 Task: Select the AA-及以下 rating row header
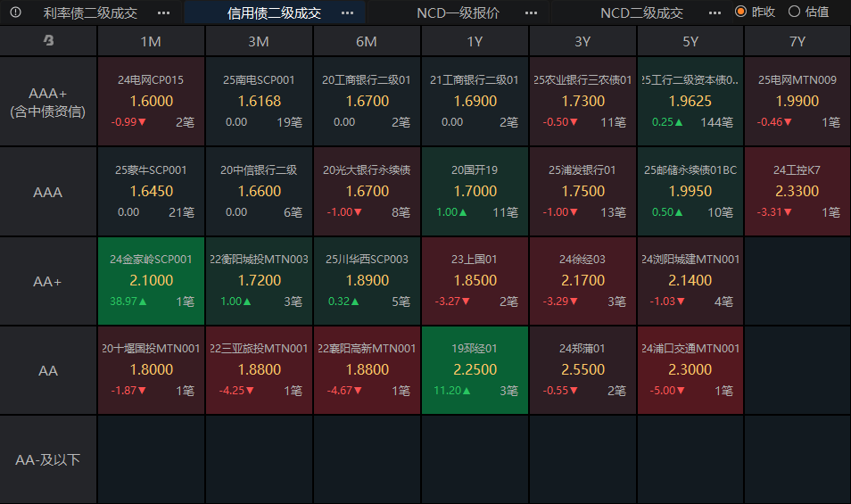click(x=48, y=459)
